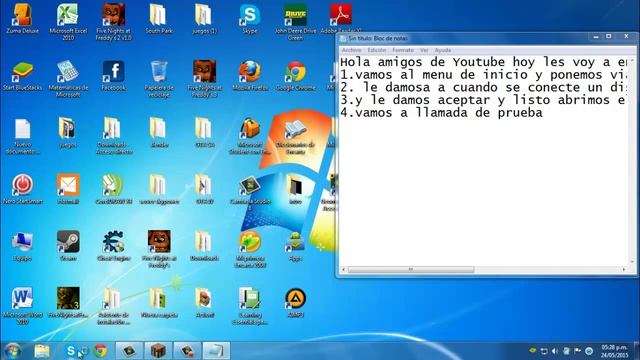The height and width of the screenshot is (360, 640).
Task: Click the Steam desktop shortcut
Action: pos(68,246)
